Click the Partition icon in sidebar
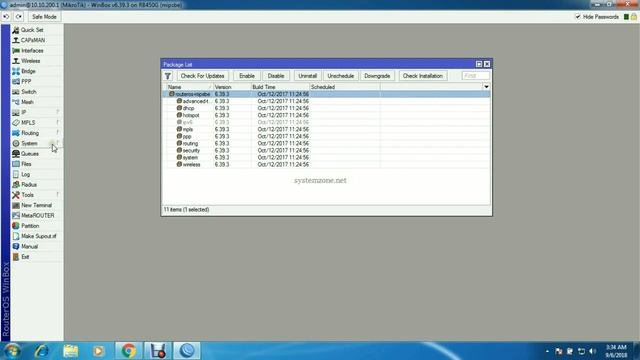Screen dimensions: 640x360 click(x=16, y=226)
